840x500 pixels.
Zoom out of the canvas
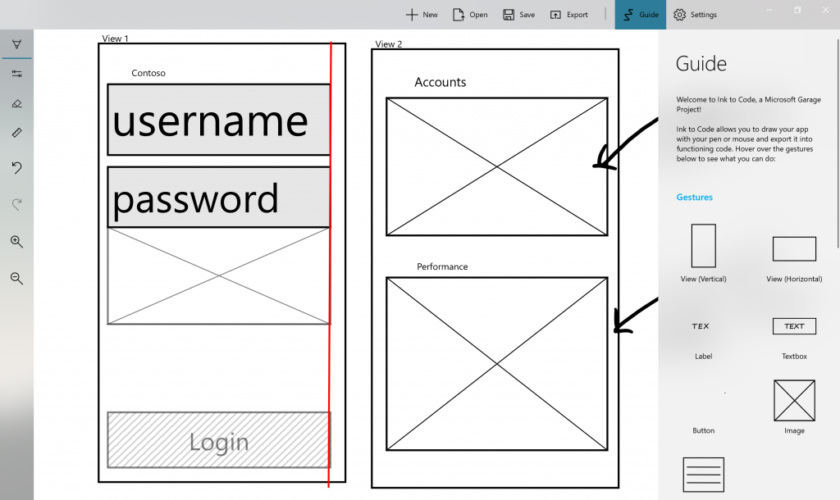[17, 278]
